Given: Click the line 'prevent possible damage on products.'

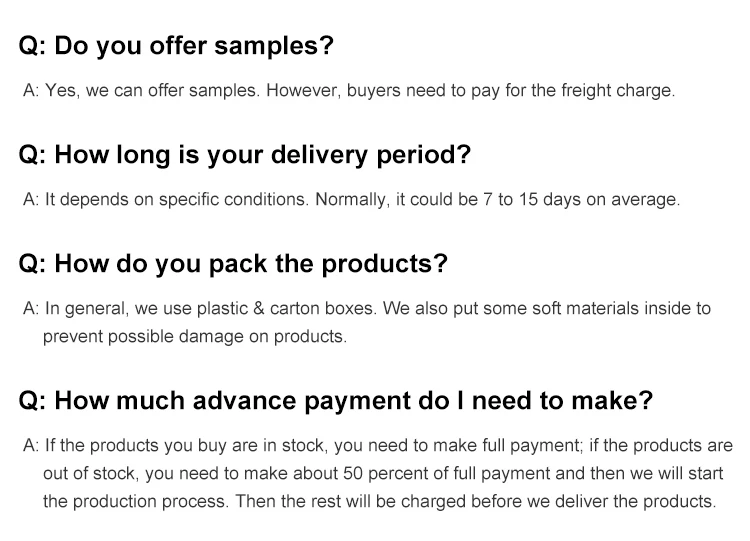Looking at the screenshot, I should pyautogui.click(x=194, y=337).
